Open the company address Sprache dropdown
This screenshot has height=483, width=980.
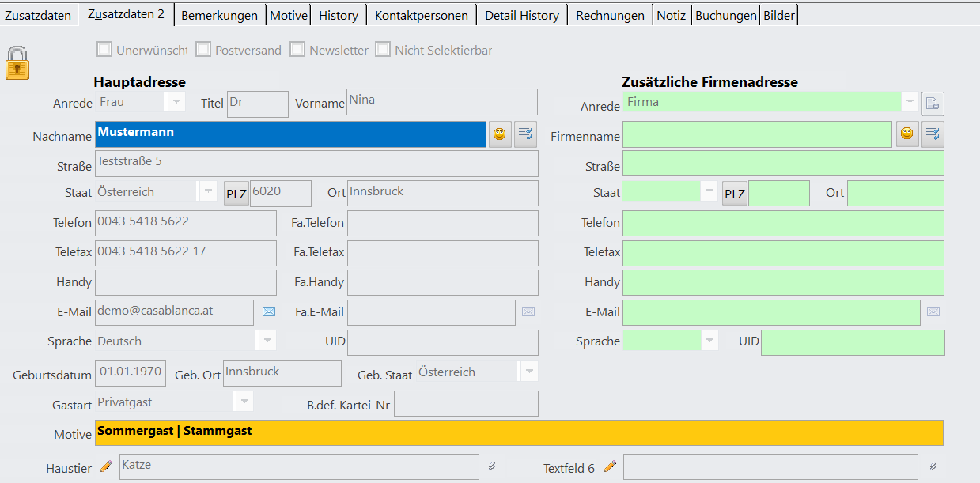709,341
